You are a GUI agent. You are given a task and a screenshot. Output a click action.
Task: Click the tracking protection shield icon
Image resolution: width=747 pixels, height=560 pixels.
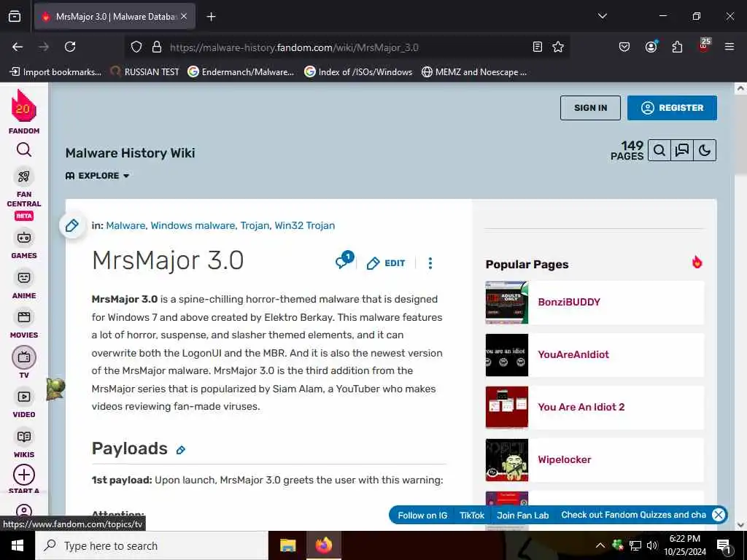tap(136, 47)
